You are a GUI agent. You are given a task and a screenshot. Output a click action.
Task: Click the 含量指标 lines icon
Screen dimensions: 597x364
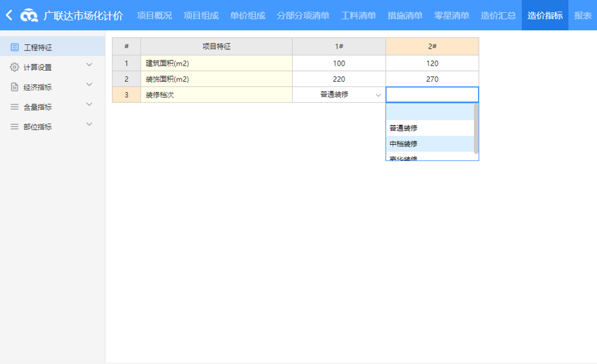click(15, 107)
